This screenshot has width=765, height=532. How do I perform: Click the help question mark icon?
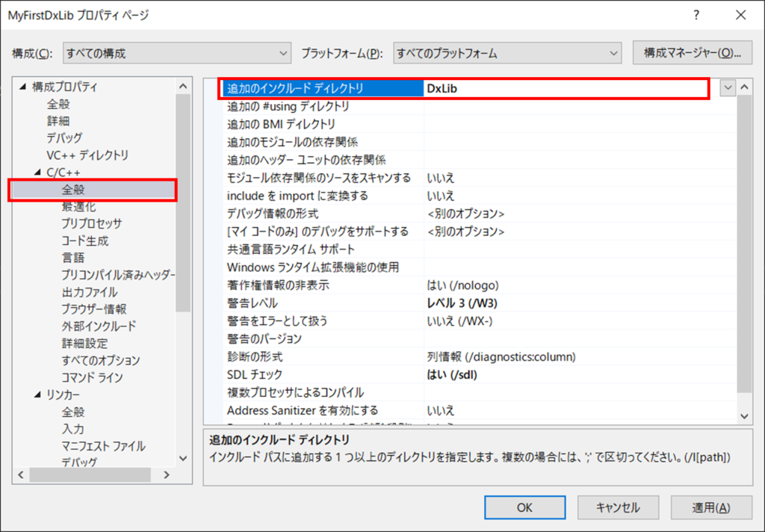click(696, 15)
